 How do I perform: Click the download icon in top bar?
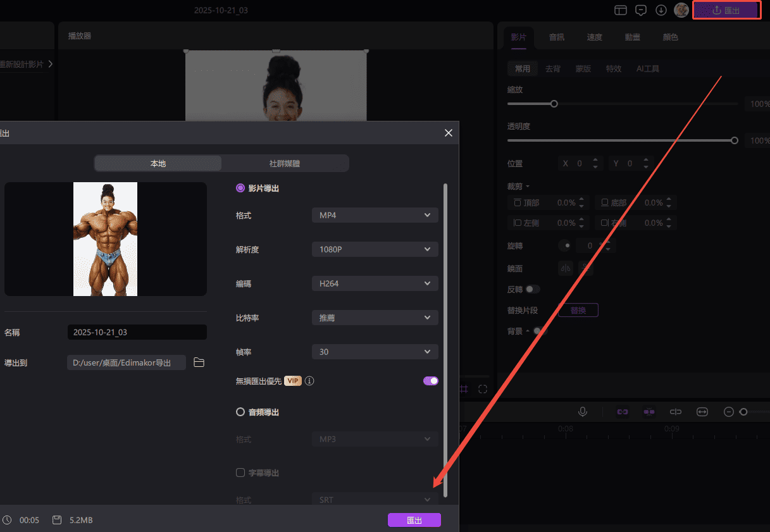661,10
